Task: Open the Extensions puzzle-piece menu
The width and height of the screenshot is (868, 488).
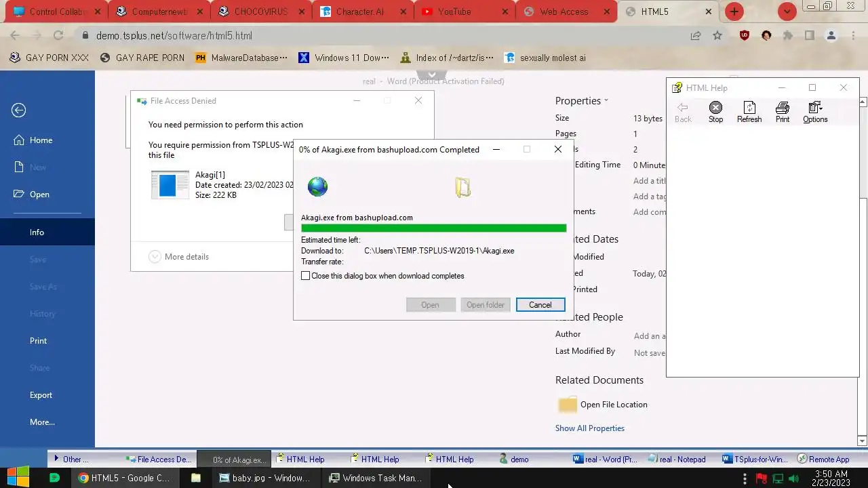Action: click(x=788, y=36)
